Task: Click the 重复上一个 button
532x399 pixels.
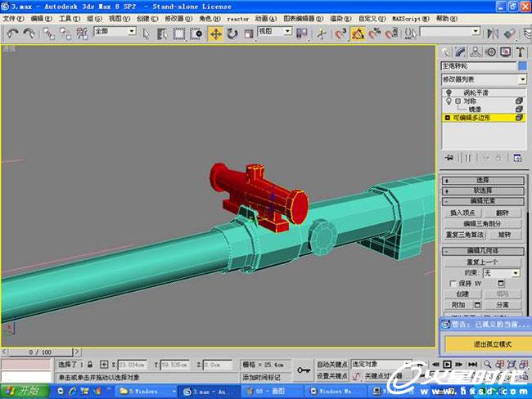Action: (x=483, y=262)
